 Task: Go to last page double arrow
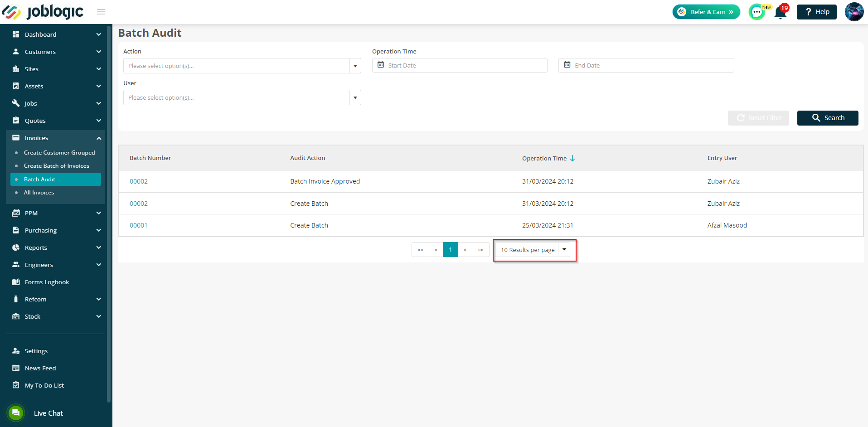pos(480,250)
